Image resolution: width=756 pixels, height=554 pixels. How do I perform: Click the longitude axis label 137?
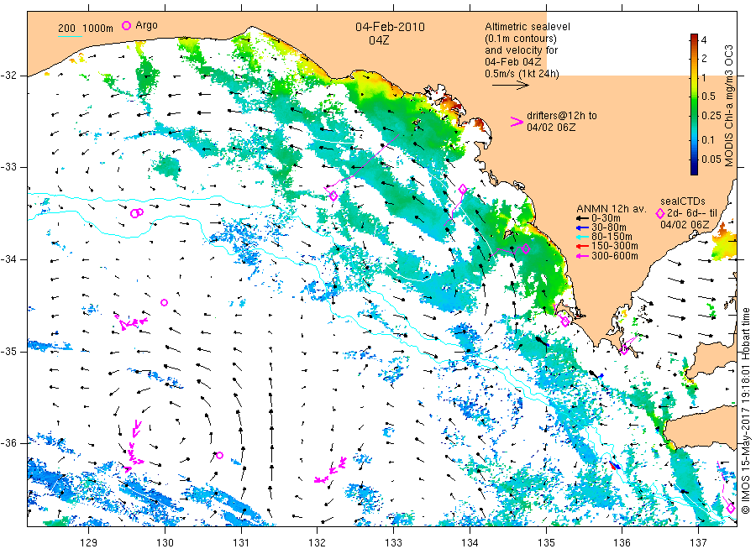point(698,543)
